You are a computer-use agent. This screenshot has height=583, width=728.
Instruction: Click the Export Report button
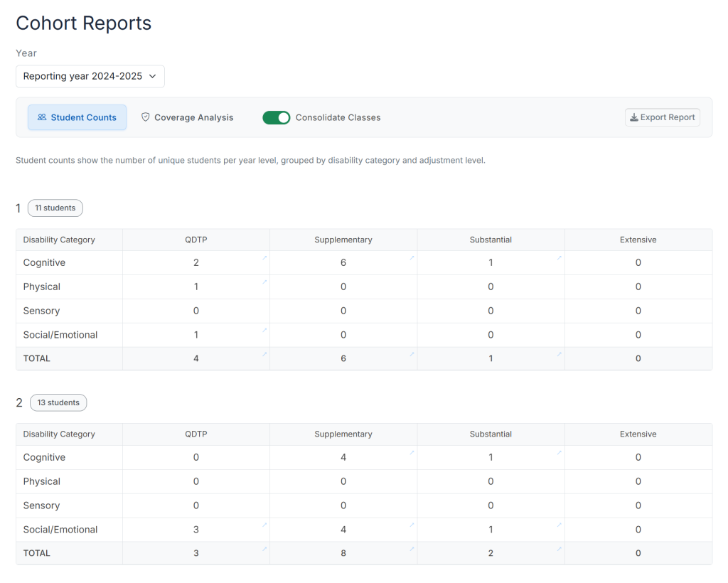pos(662,117)
